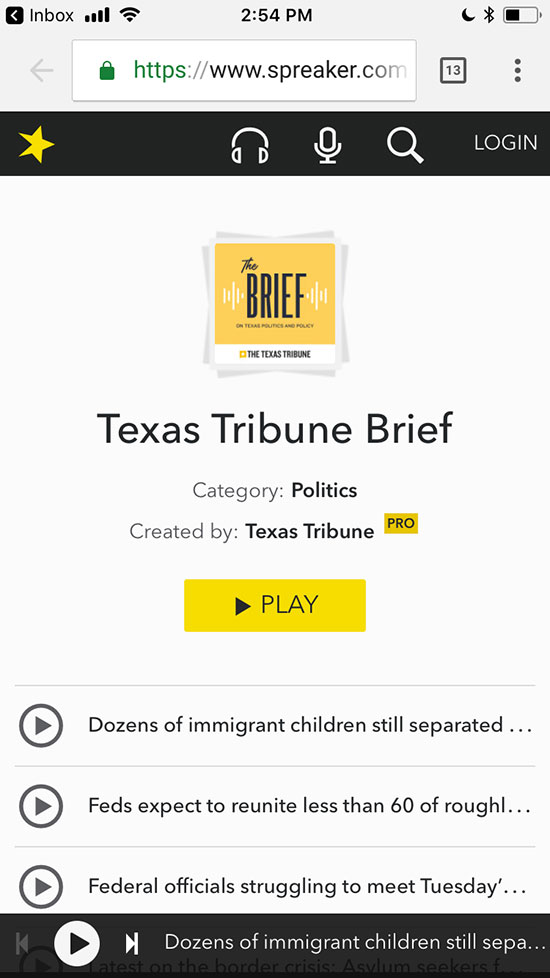Viewport: 550px width, 978px height.
Task: Tap the microphone broadcast icon
Action: [x=327, y=145]
